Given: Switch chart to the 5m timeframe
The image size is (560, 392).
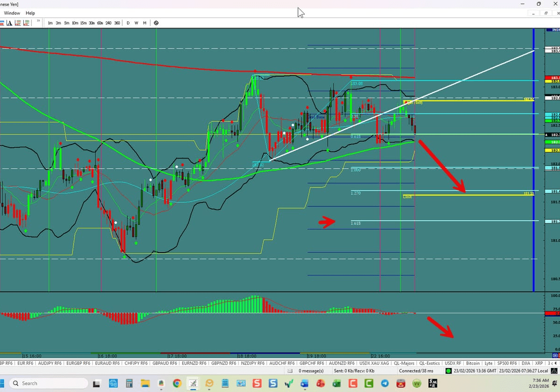Looking at the screenshot, I should pos(66,23).
